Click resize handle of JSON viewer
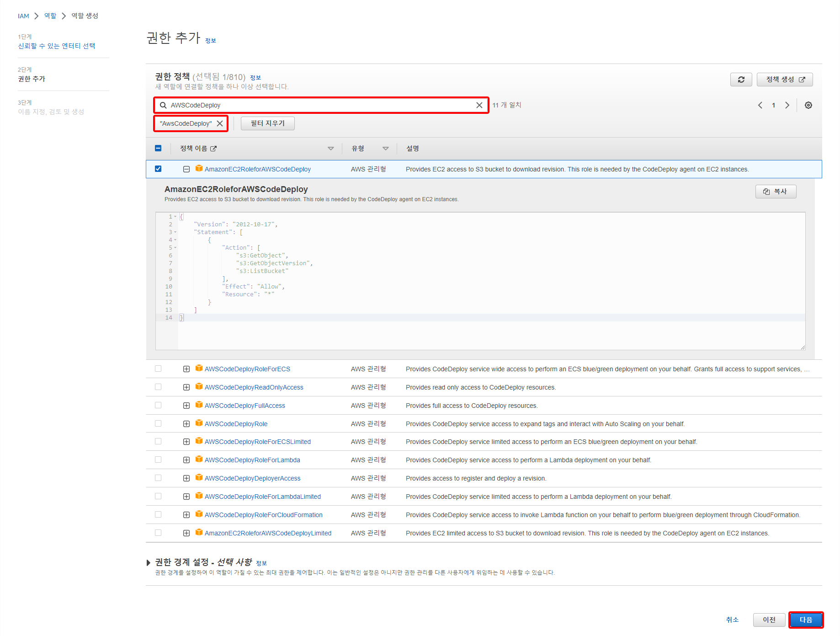 803,347
